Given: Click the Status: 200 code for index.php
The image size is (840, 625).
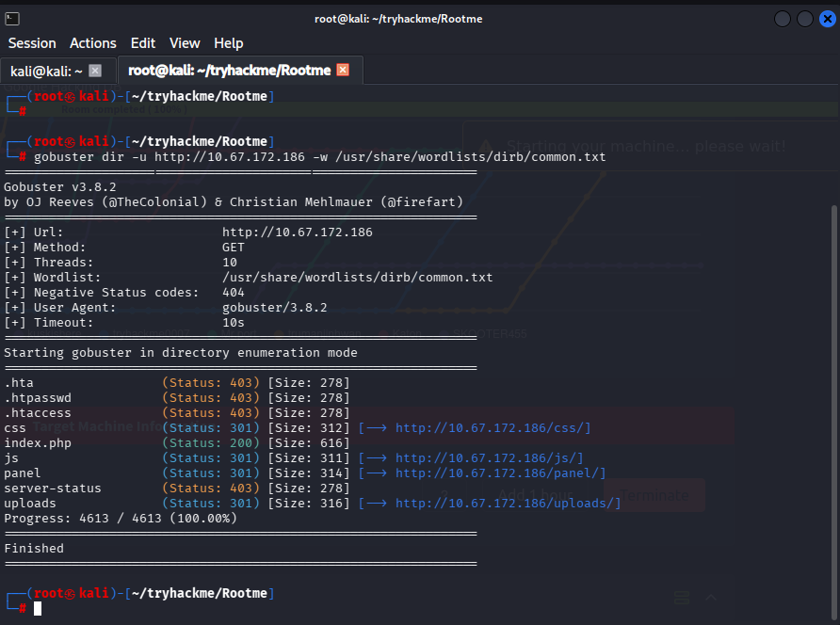Looking at the screenshot, I should click(211, 443).
